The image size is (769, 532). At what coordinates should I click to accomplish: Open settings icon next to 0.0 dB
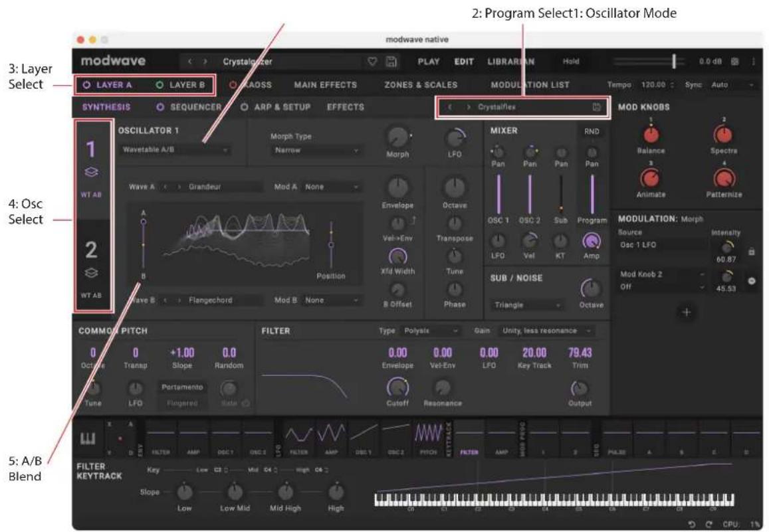(x=734, y=62)
